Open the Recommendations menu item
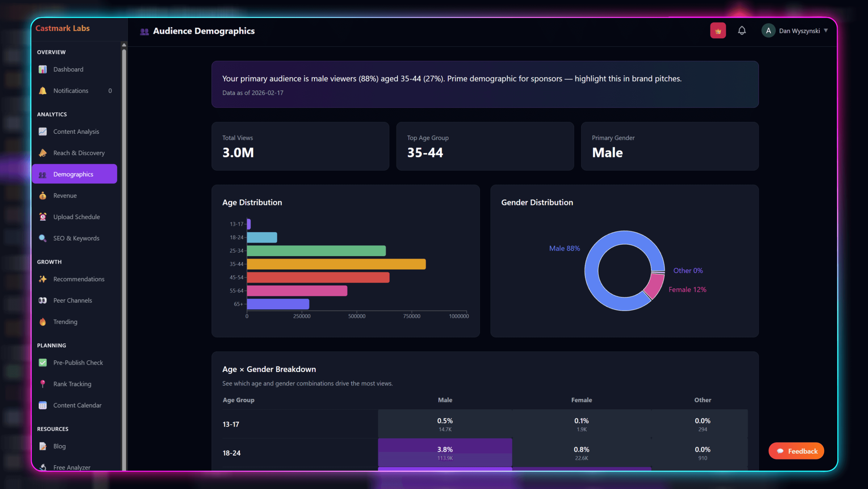 tap(78, 279)
